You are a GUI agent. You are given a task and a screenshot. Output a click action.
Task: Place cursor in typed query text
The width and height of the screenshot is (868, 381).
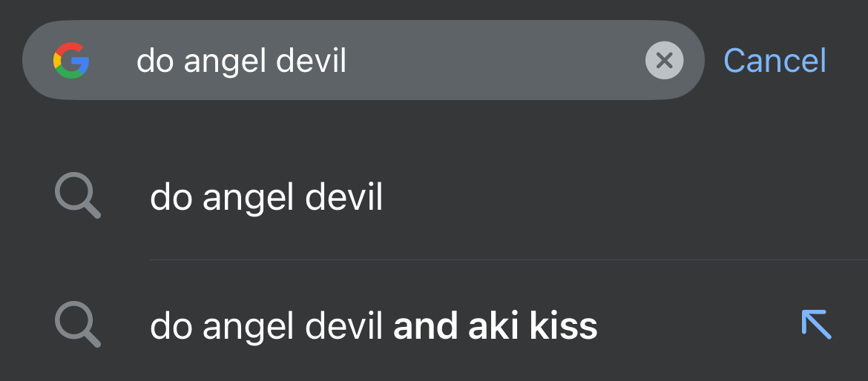point(241,62)
